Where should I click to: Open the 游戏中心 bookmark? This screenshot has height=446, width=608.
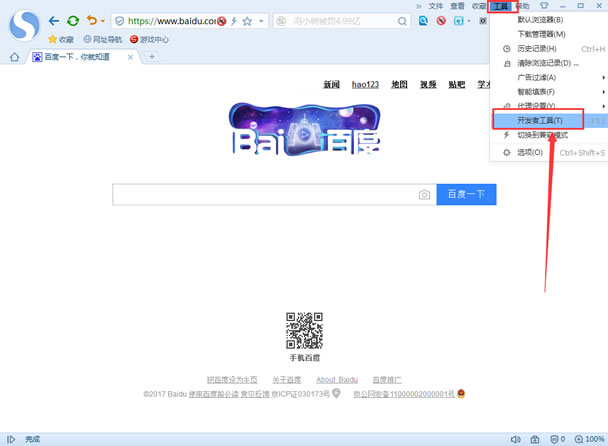click(149, 39)
